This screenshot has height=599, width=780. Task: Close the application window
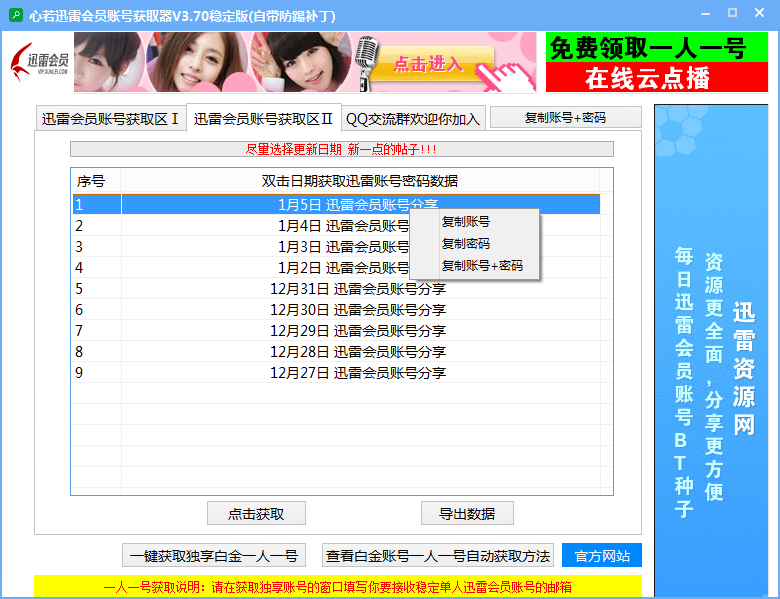pos(759,13)
